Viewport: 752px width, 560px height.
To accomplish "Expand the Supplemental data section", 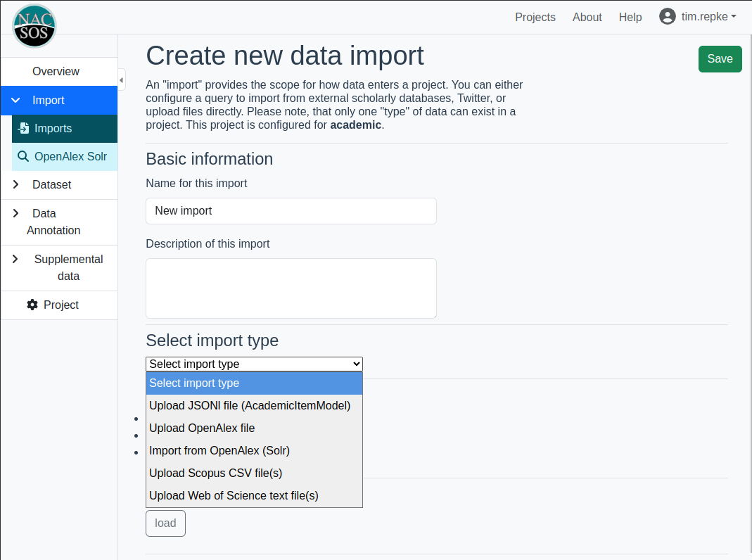I will tap(15, 260).
